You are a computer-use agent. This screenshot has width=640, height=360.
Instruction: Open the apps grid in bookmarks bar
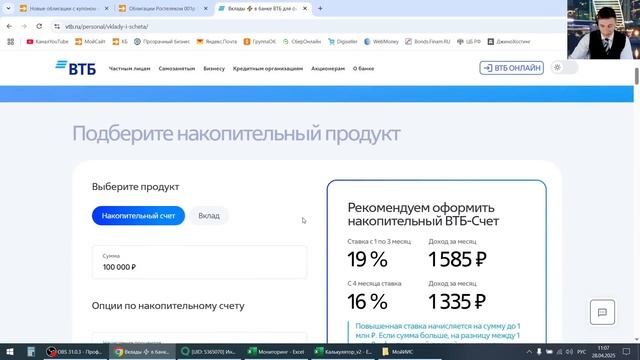click(11, 42)
